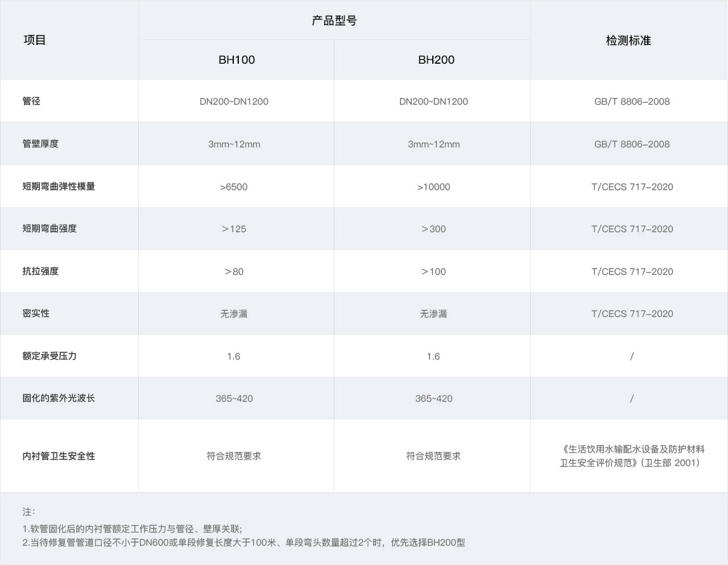Screen dimensions: 728x565
Task: Click the second note recommending BH200型
Action: pos(243,543)
